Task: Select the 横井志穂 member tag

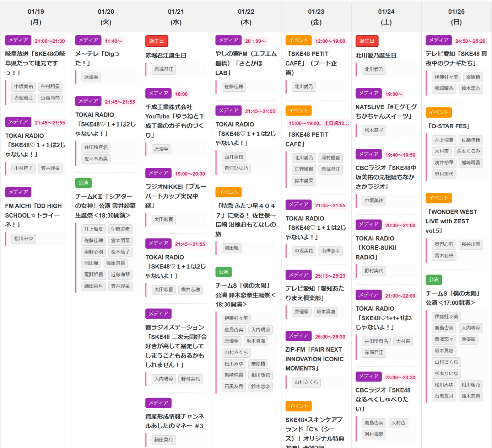Action: tap(190, 289)
